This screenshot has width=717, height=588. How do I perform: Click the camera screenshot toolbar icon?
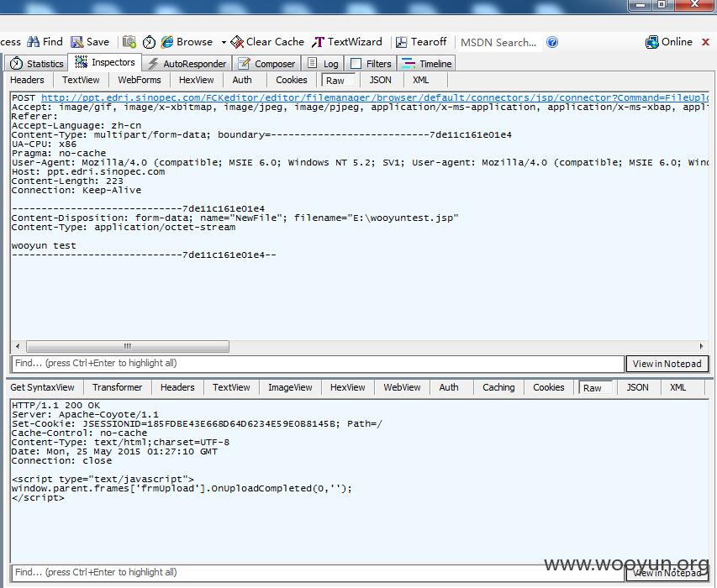coord(129,42)
